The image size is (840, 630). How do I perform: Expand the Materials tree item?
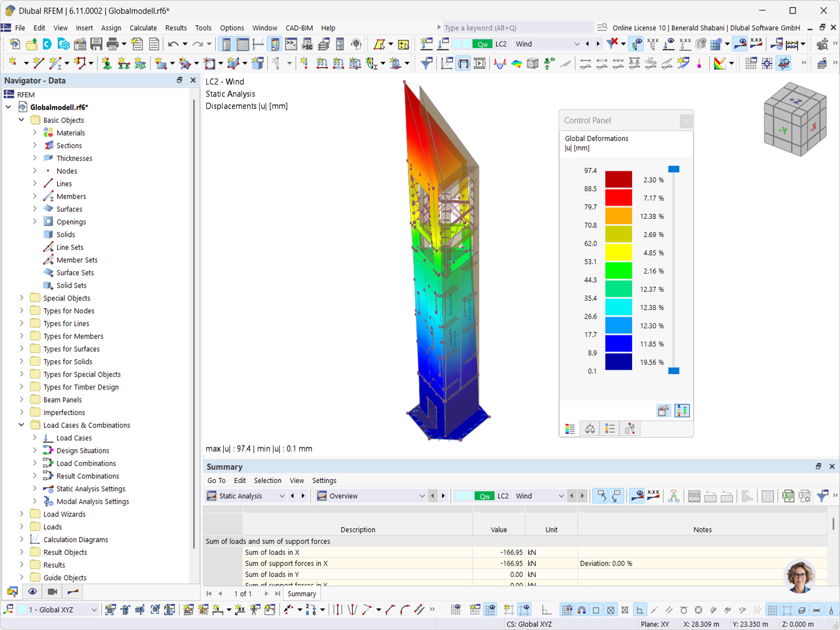(x=35, y=133)
